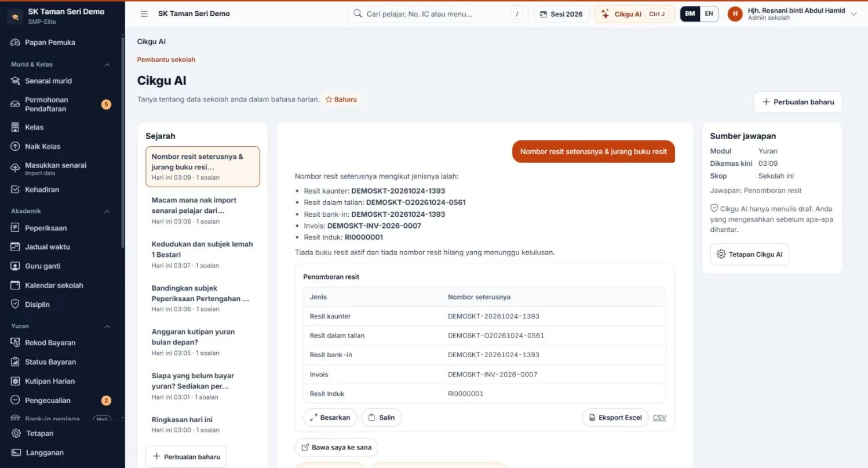Screen dimensions: 868x468
Task: Open the Peperiksaan icon in sidebar
Action: pyautogui.click(x=16, y=228)
